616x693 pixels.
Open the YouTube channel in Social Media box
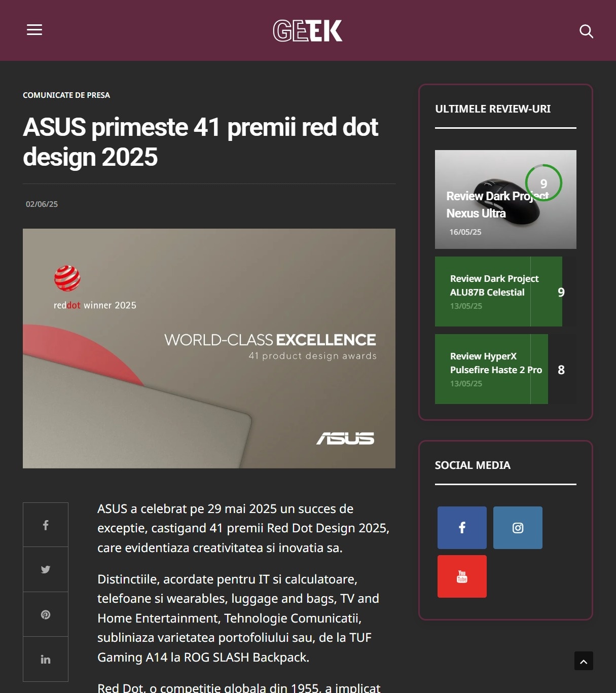[x=462, y=576]
